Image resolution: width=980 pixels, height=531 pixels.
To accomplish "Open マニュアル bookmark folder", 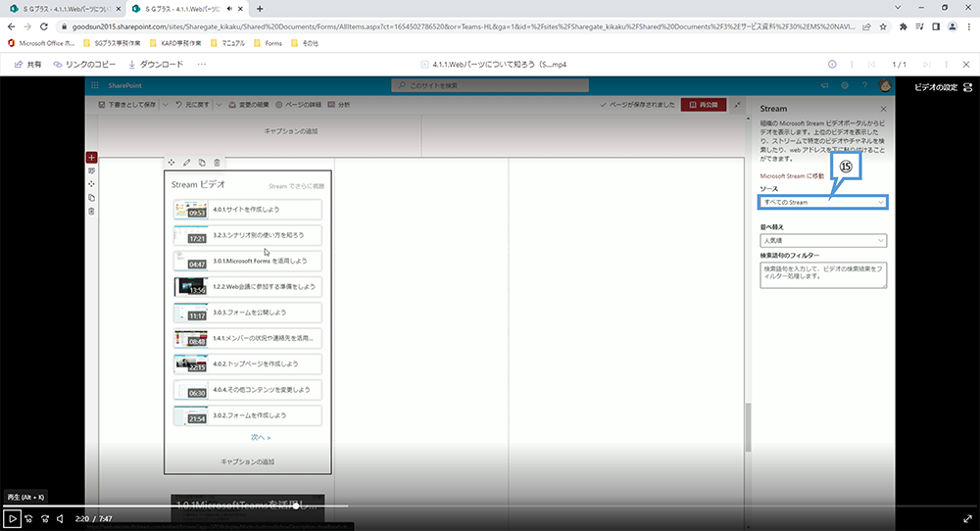I will [x=228, y=43].
